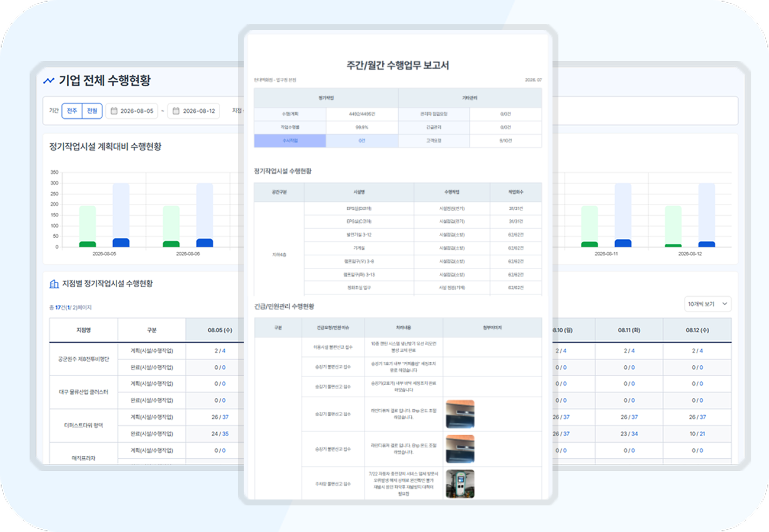Click the dark blue bar for 2026-08-12
The width and height of the screenshot is (769, 532).
pyautogui.click(x=706, y=244)
